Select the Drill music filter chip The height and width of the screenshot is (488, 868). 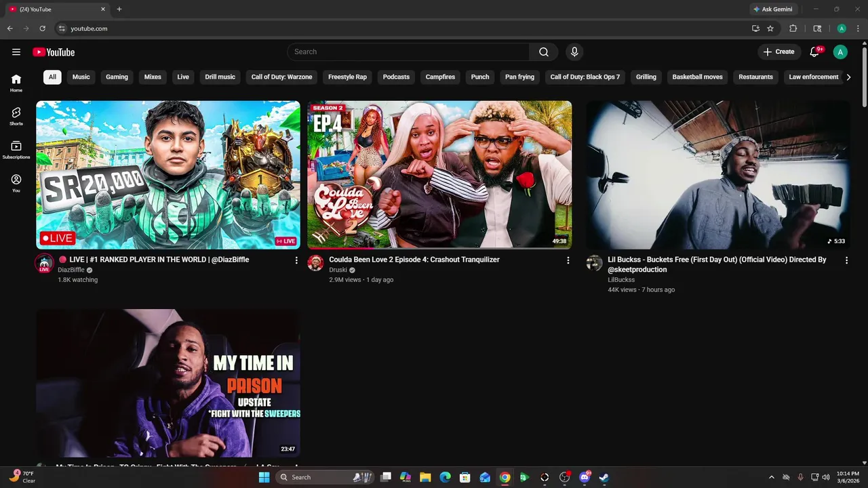(x=220, y=77)
